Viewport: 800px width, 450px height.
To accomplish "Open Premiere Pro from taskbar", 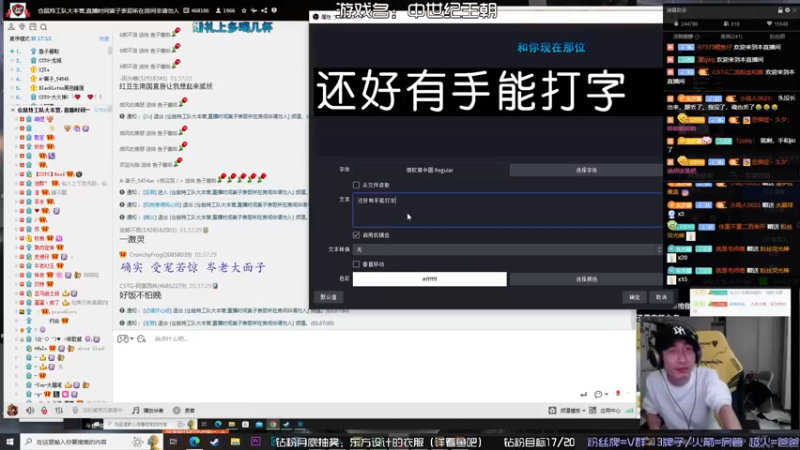I will tap(256, 441).
